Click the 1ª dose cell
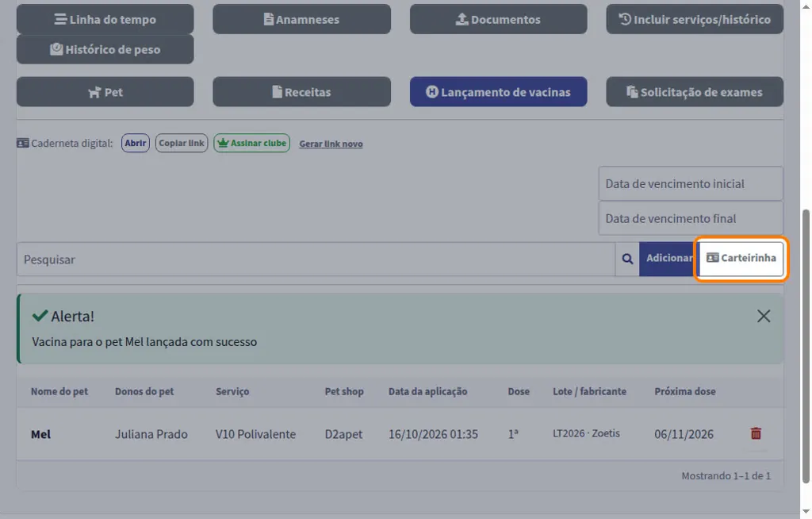Image resolution: width=812 pixels, height=519 pixels. 513,435
